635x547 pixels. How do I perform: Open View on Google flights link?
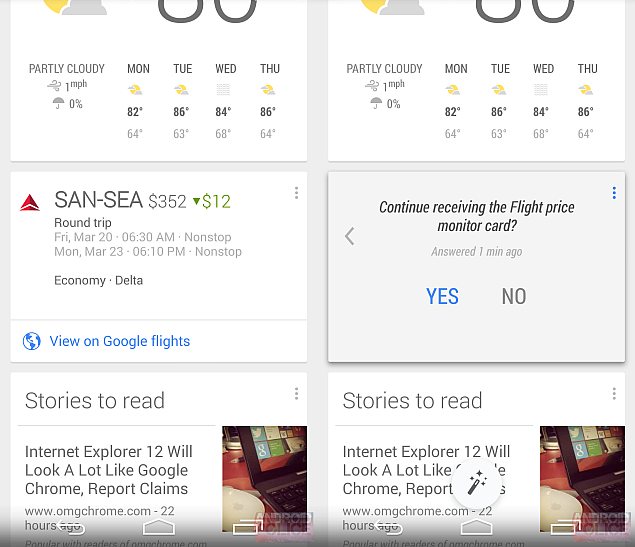point(119,341)
